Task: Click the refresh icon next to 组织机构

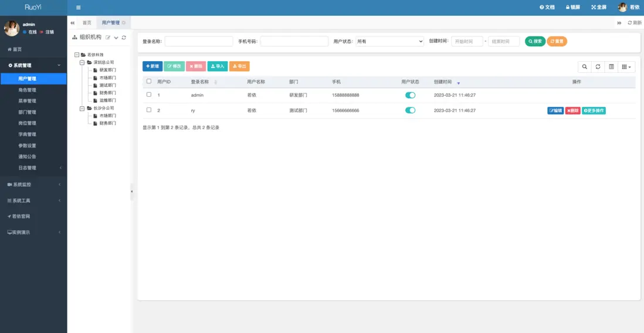Action: pyautogui.click(x=124, y=38)
